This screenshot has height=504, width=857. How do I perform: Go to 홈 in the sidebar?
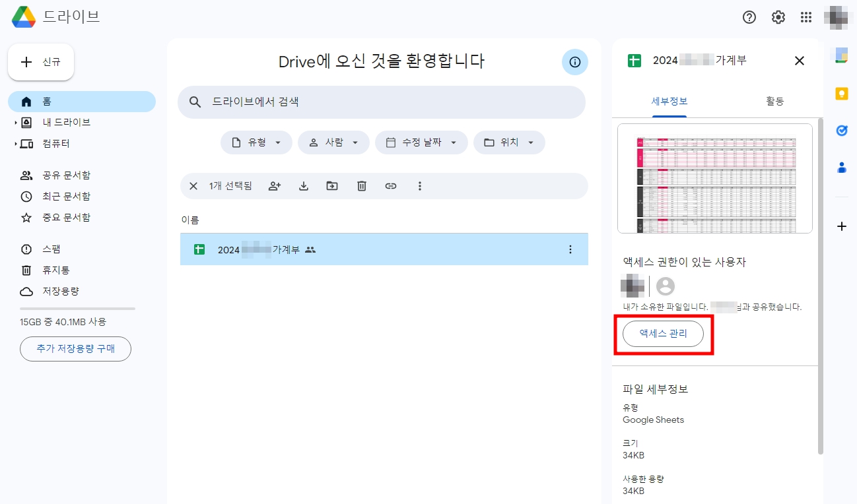tap(82, 102)
